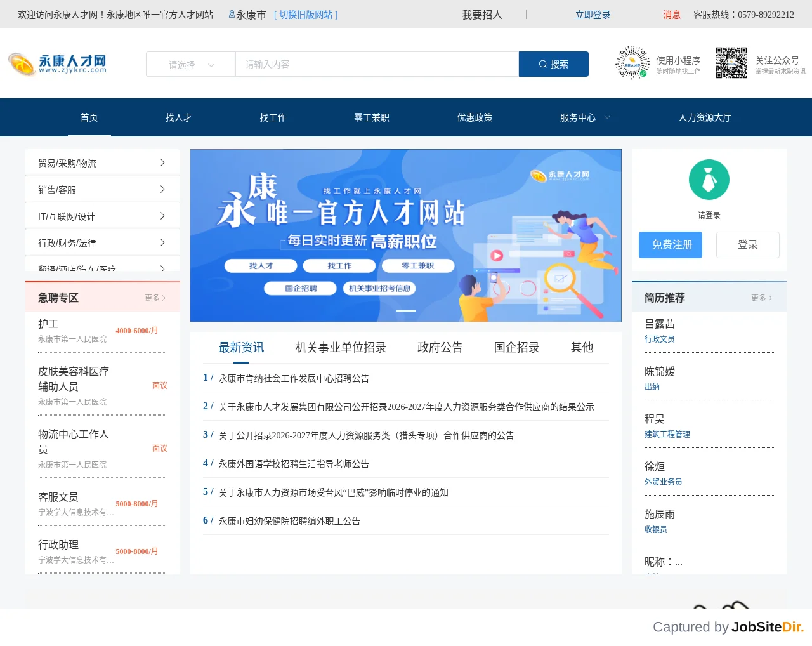
Task: Expand the IT/互联网/设计 category arrow
Action: 162,216
